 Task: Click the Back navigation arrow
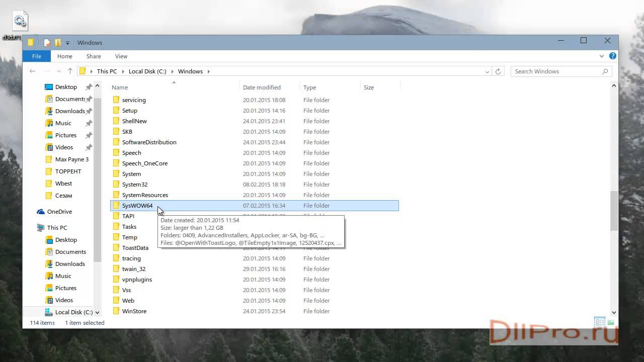coord(33,71)
